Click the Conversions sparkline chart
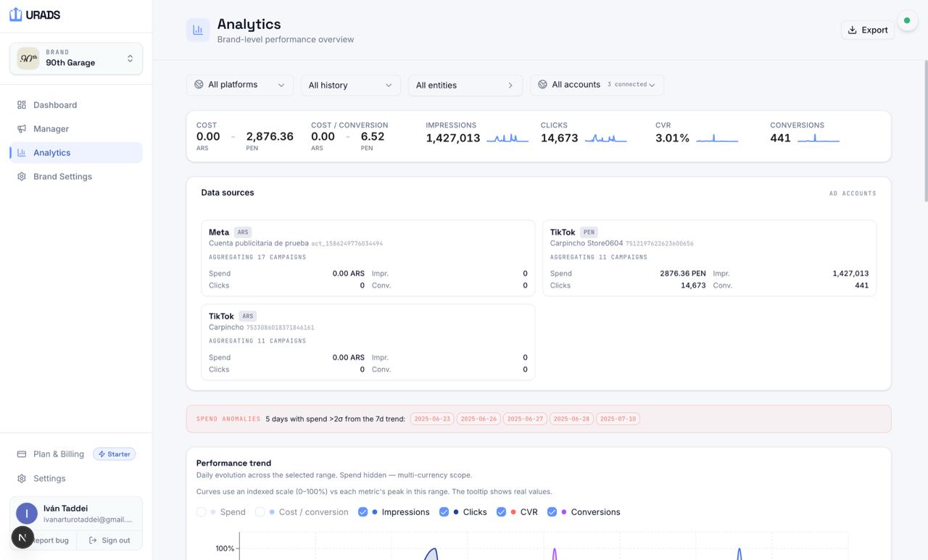Screen dimensions: 928x560 coord(819,138)
